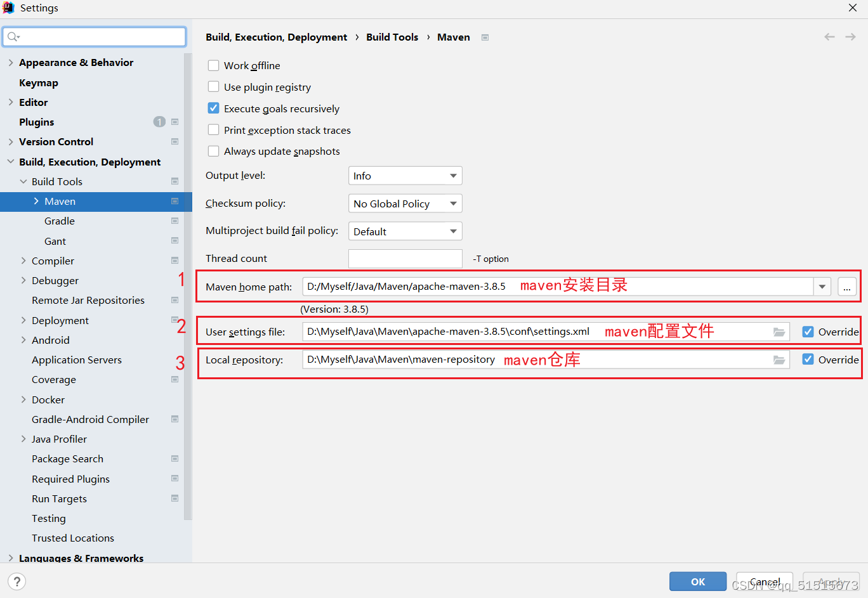Image resolution: width=868 pixels, height=598 pixels.
Task: Expand the Editor section
Action: [11, 102]
